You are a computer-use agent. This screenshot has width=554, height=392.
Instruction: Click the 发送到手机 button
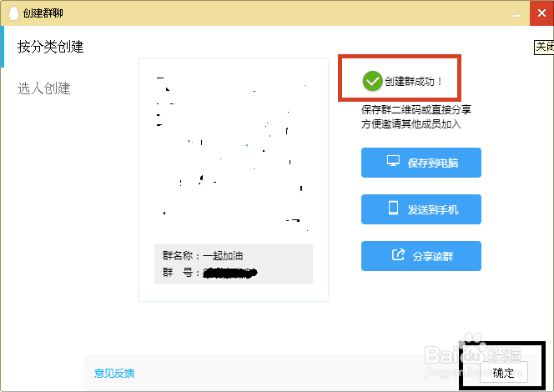pyautogui.click(x=421, y=209)
